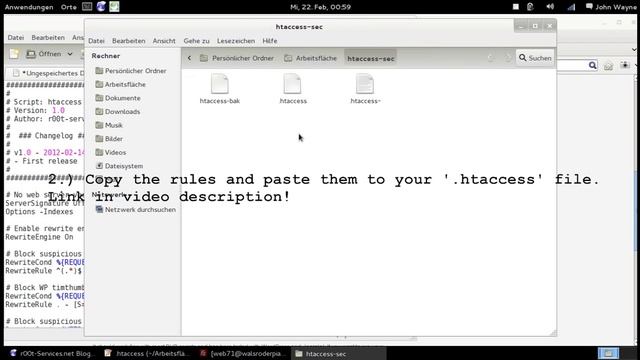The height and width of the screenshot is (360, 640).
Task: Click the search magnifier in editor toolbar
Action: click(592, 65)
